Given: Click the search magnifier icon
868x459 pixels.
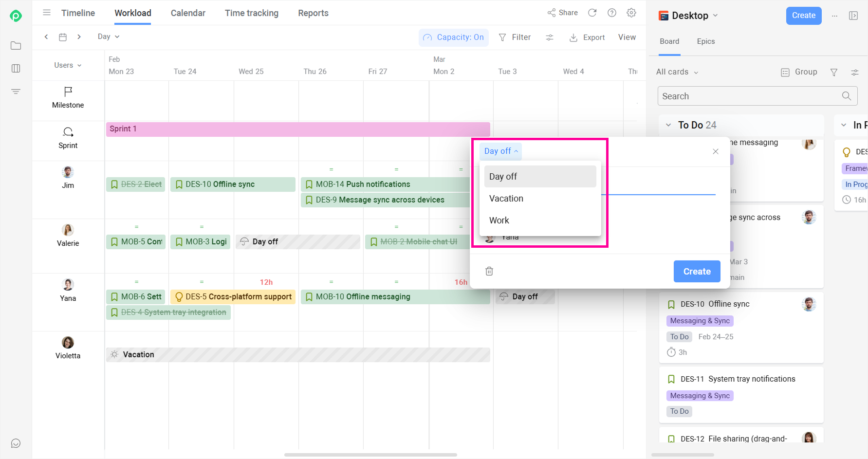Looking at the screenshot, I should click(x=847, y=96).
